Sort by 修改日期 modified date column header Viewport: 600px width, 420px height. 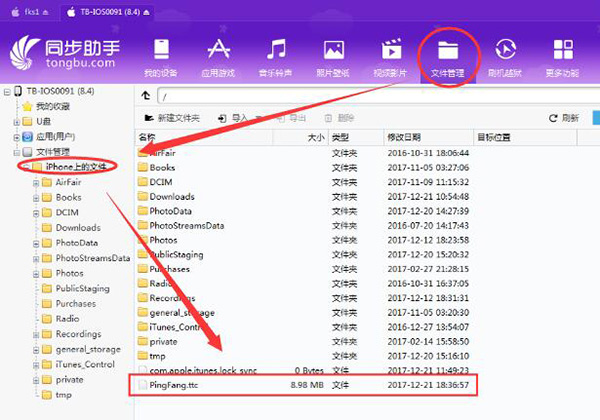click(429, 137)
